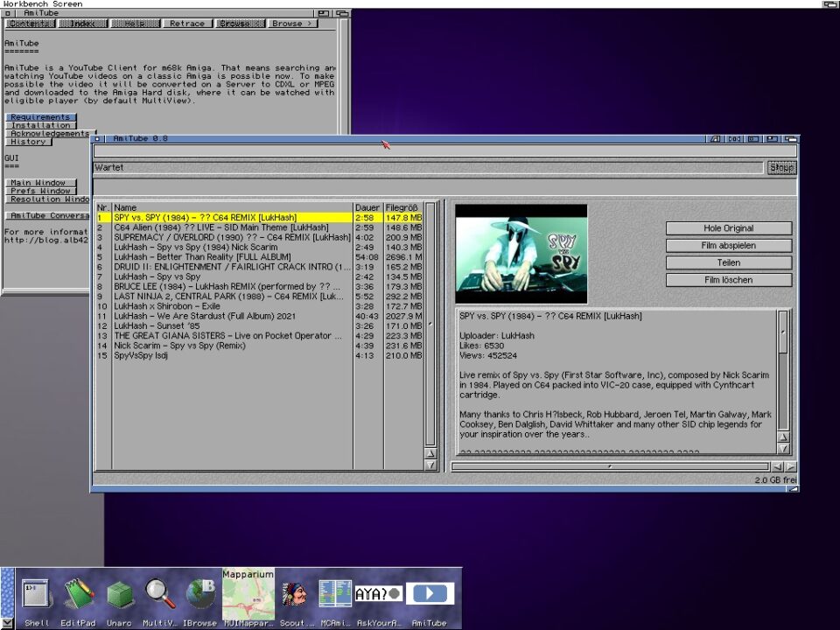Click the Name column header
Viewport: 840px width, 630px height.
pyautogui.click(x=232, y=208)
